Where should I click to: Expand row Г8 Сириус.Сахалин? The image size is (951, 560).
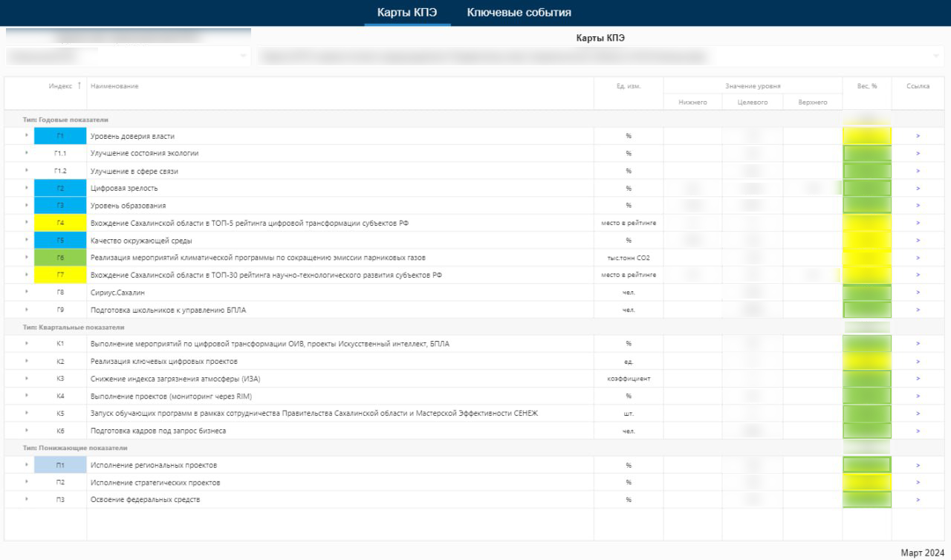tap(26, 292)
